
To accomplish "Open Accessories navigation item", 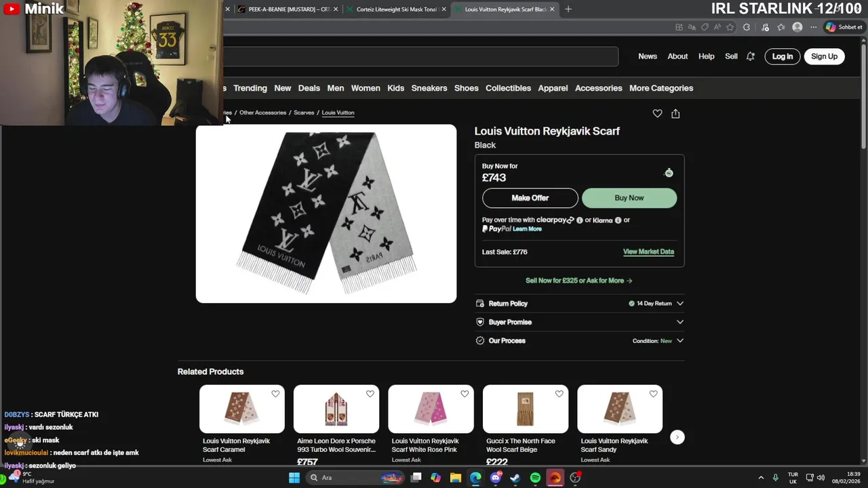I will click(598, 88).
